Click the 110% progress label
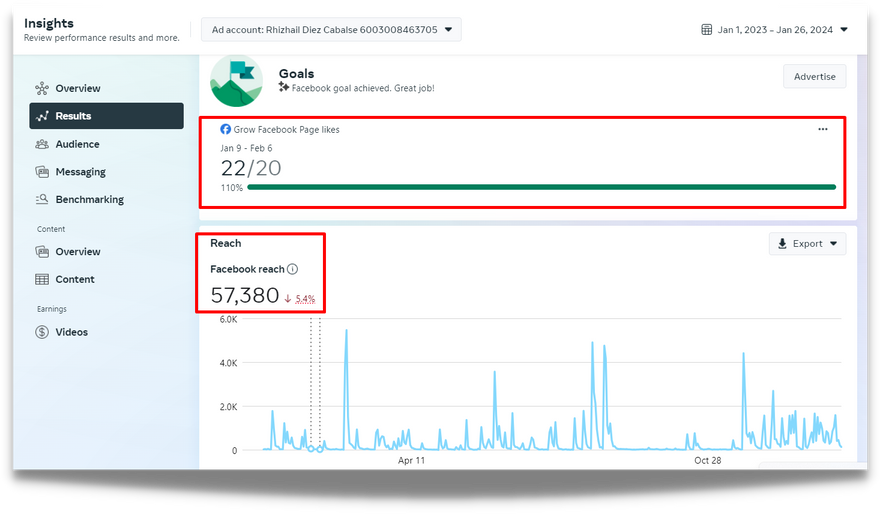880x514 pixels. 232,187
